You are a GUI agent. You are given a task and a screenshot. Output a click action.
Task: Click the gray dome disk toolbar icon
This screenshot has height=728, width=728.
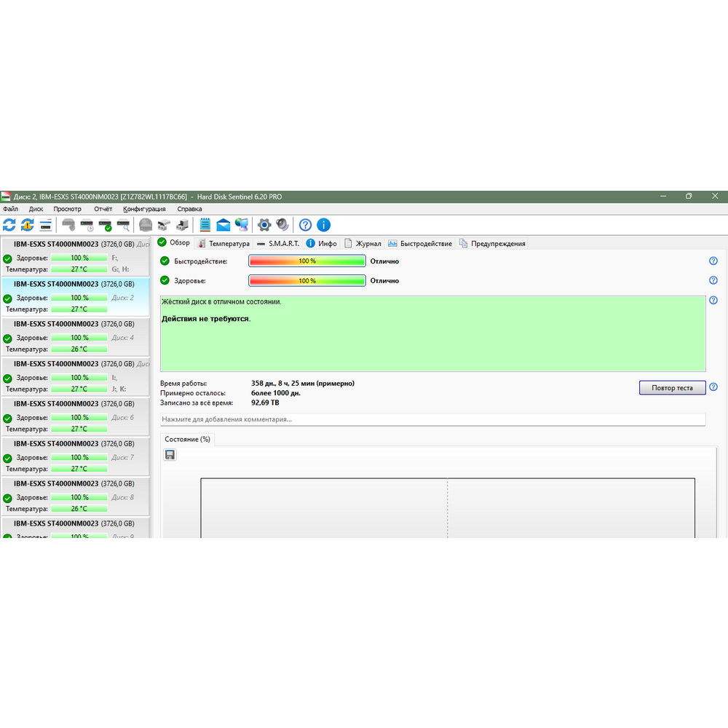[x=146, y=225]
